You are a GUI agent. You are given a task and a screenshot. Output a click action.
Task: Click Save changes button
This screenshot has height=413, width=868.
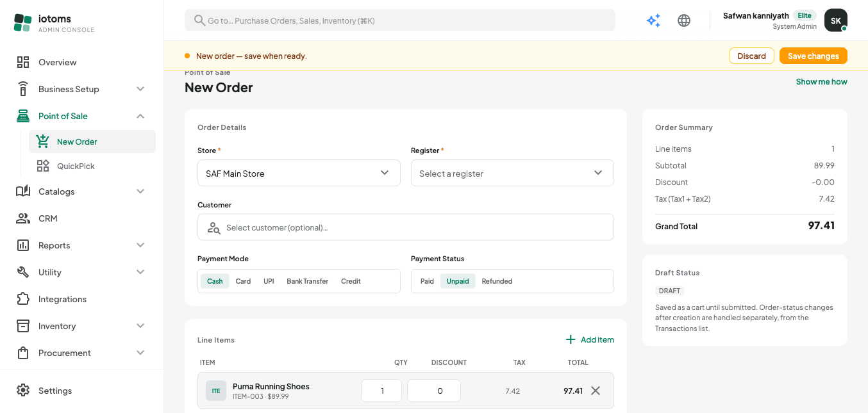tap(813, 56)
